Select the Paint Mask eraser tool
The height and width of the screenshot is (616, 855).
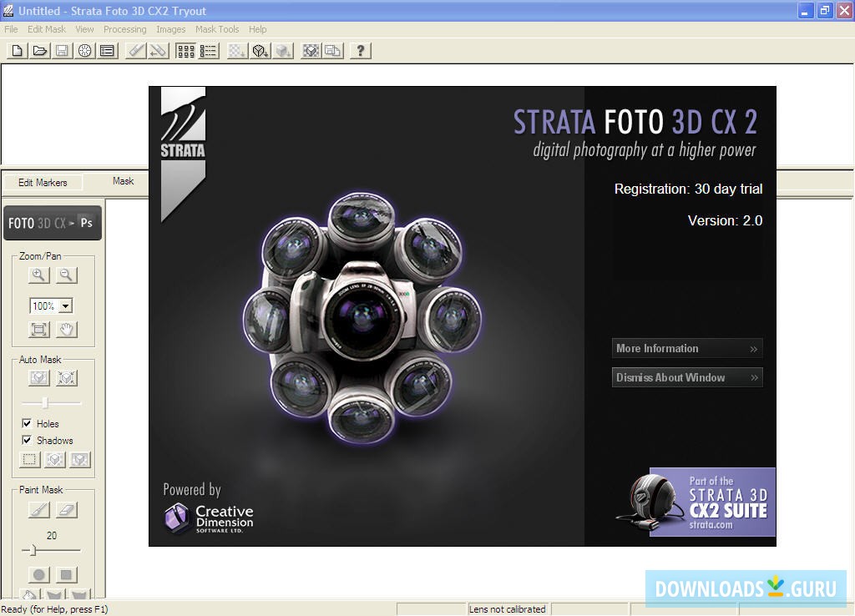point(66,508)
